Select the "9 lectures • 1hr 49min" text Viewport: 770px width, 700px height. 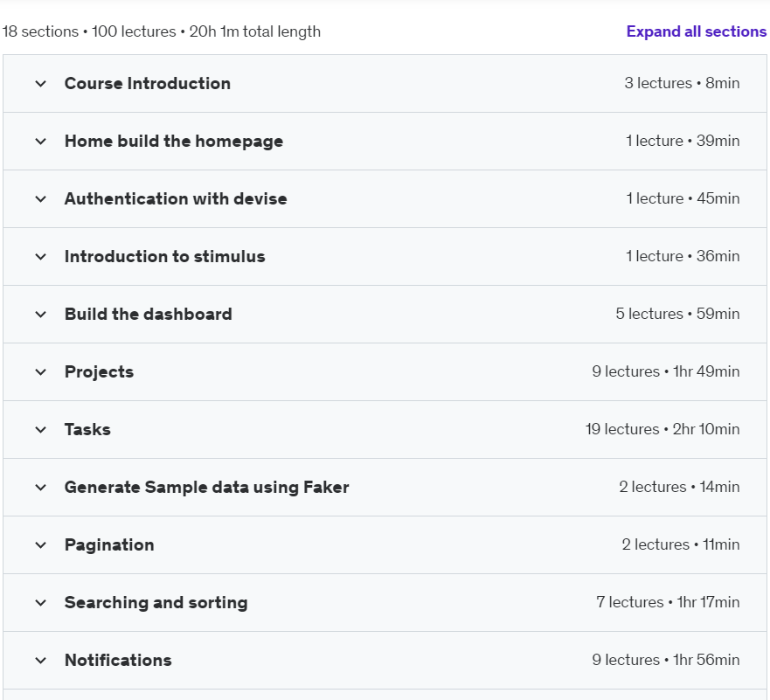(x=666, y=371)
